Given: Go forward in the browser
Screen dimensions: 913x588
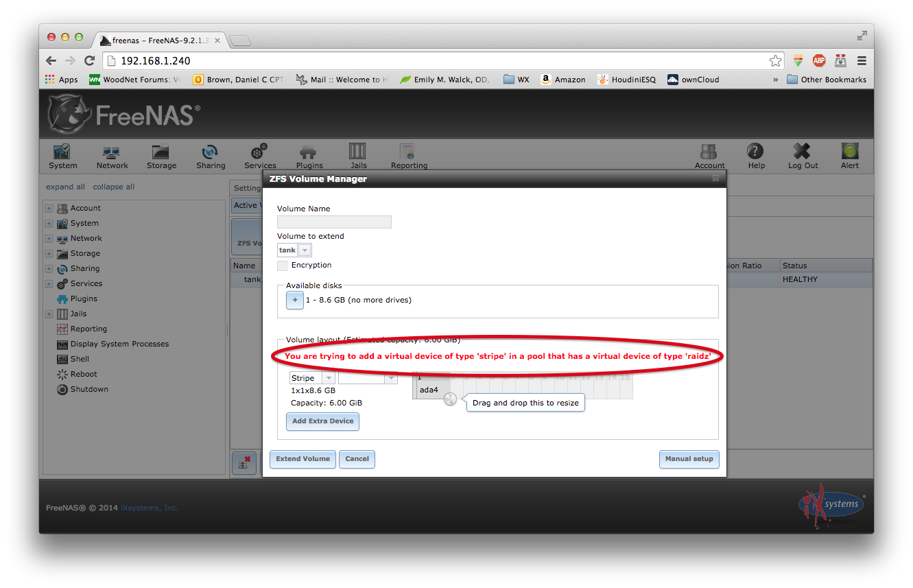Looking at the screenshot, I should tap(70, 60).
